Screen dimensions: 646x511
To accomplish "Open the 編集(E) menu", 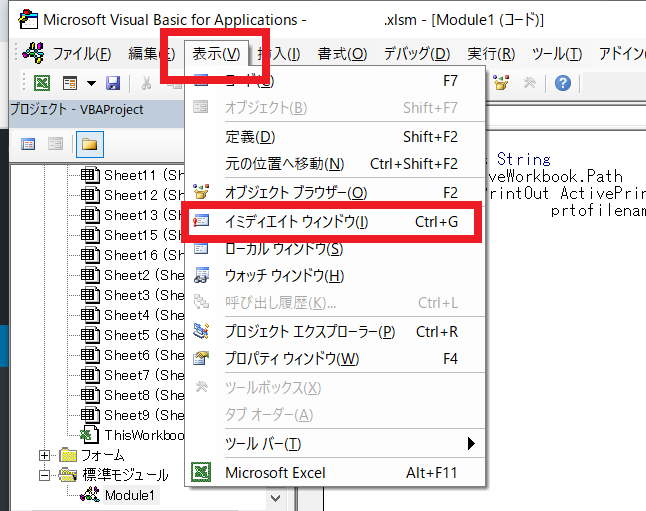I will click(x=151, y=54).
